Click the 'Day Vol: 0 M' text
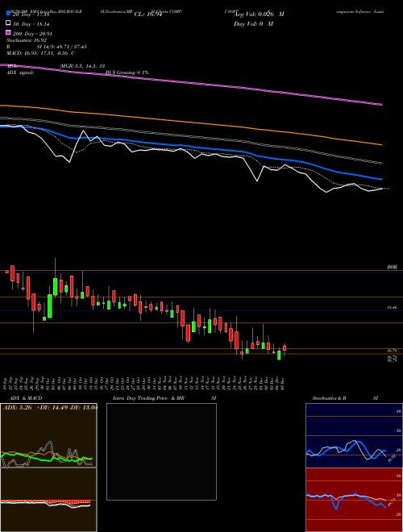The height and width of the screenshot is (532, 403). [x=253, y=24]
